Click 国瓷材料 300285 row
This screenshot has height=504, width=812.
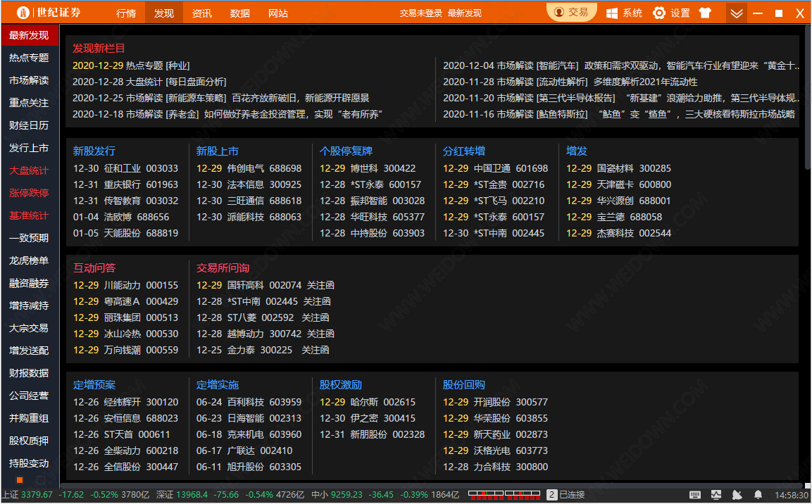tap(618, 169)
